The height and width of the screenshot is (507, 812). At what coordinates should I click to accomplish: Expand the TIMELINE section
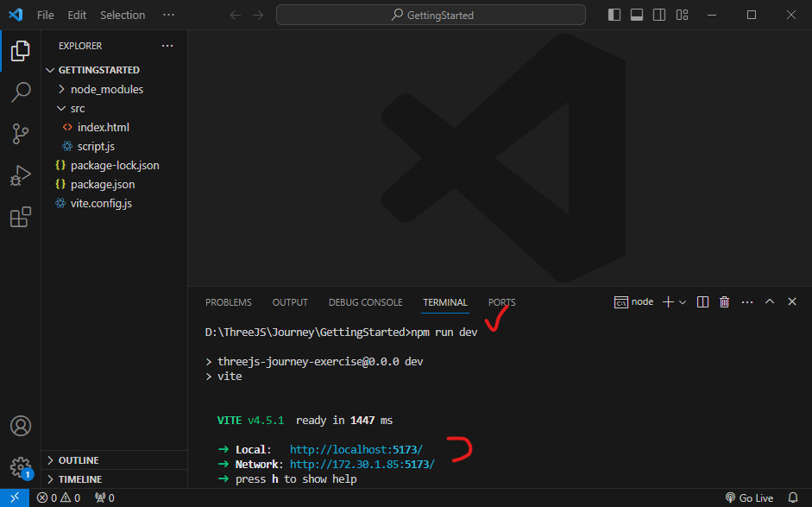point(115,479)
